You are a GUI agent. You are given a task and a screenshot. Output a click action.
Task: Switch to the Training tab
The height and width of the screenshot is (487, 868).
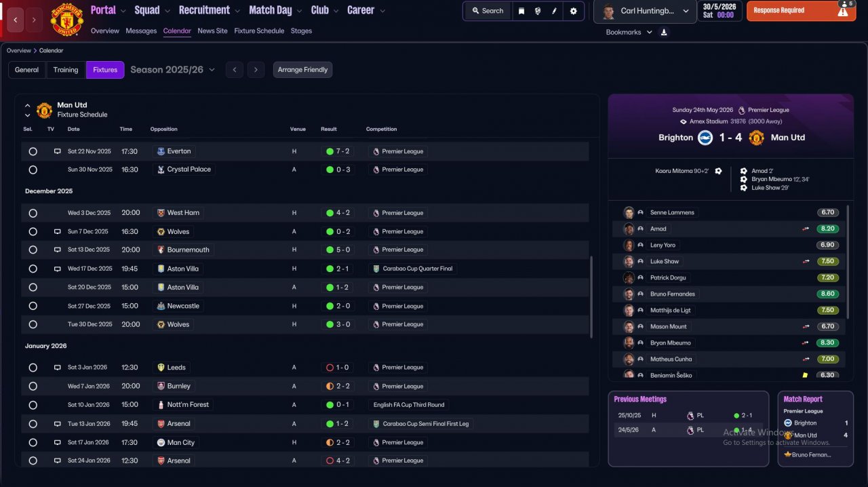[66, 70]
